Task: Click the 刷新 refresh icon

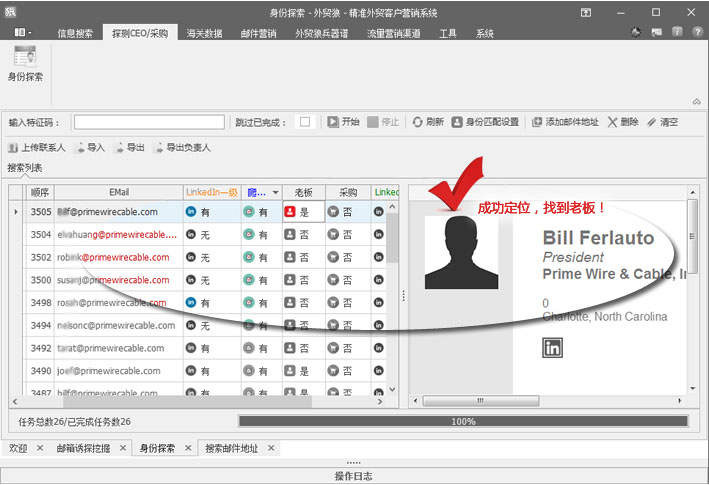Action: point(418,122)
